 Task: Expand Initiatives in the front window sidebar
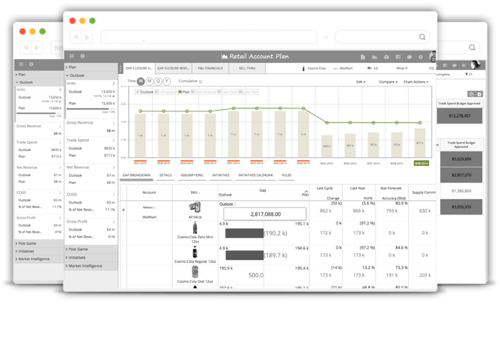pos(91,257)
